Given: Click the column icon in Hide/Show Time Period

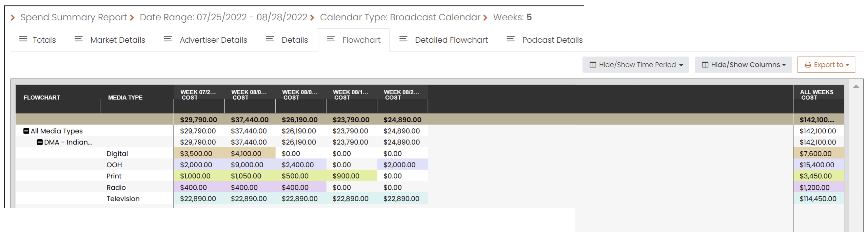Looking at the screenshot, I should [x=593, y=65].
